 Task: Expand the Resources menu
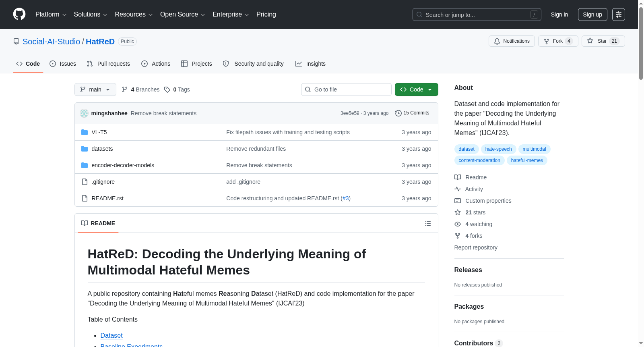coord(134,15)
